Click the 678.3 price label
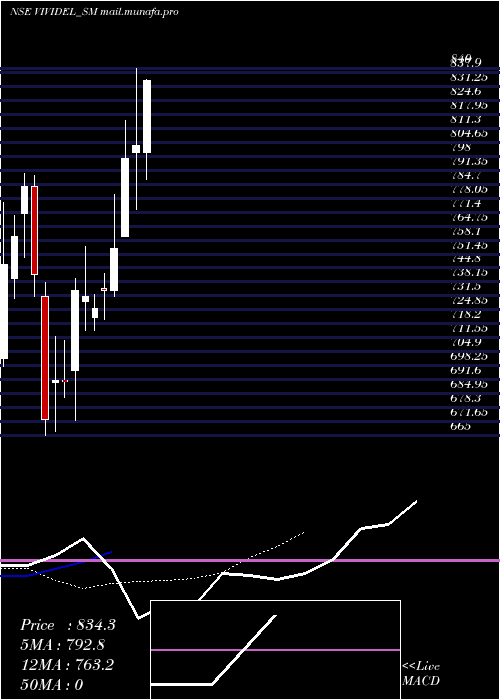The width and height of the screenshot is (500, 700). pos(466,398)
